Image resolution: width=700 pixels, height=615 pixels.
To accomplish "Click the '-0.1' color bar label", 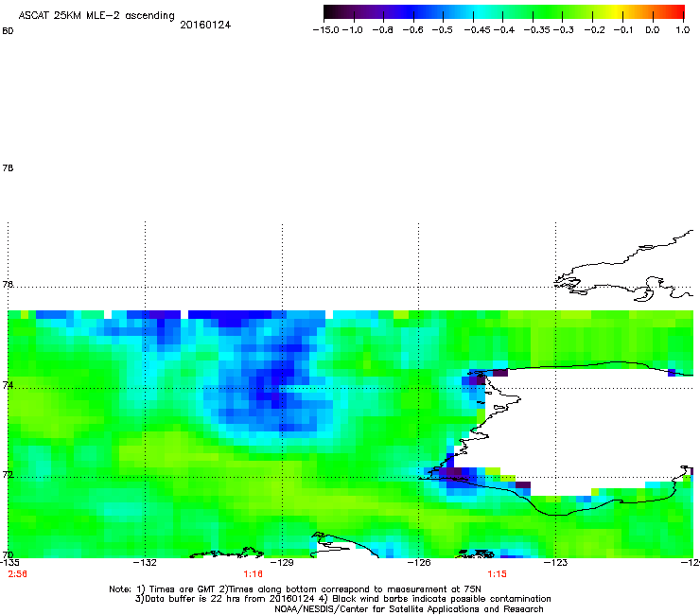I will (623, 30).
